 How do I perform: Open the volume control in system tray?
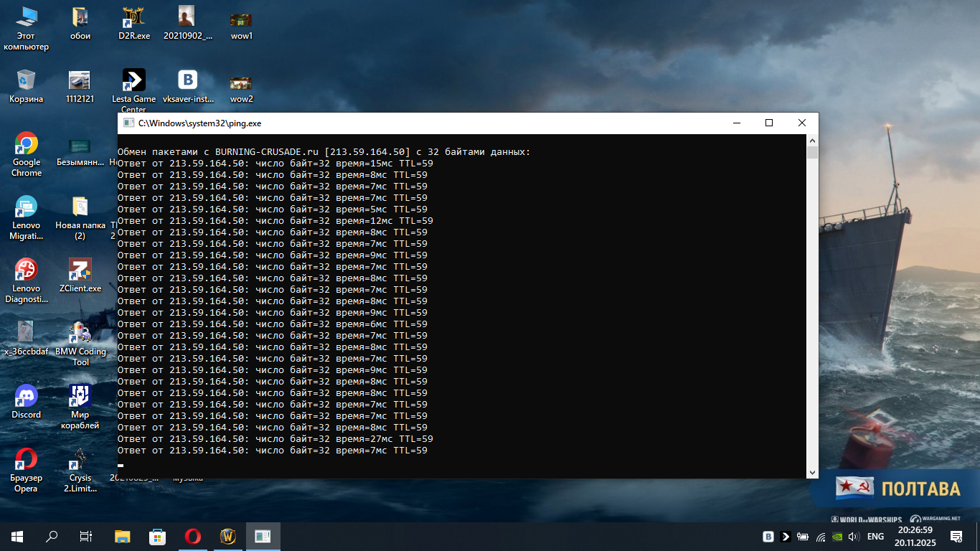pyautogui.click(x=854, y=536)
